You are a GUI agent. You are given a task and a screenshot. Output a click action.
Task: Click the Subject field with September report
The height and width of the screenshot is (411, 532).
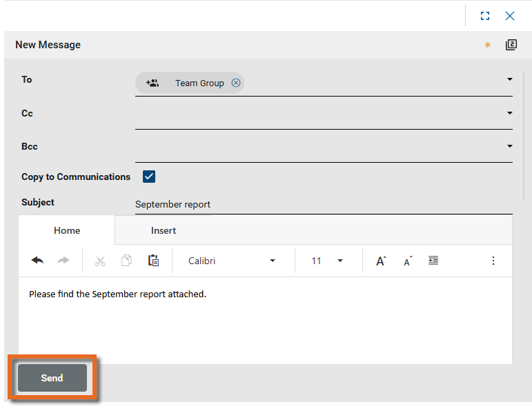(323, 204)
